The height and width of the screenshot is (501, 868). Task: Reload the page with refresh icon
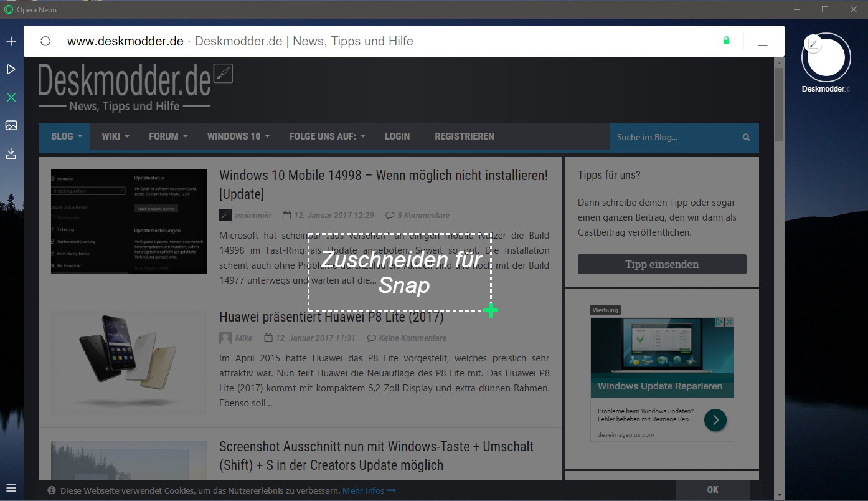pos(45,41)
